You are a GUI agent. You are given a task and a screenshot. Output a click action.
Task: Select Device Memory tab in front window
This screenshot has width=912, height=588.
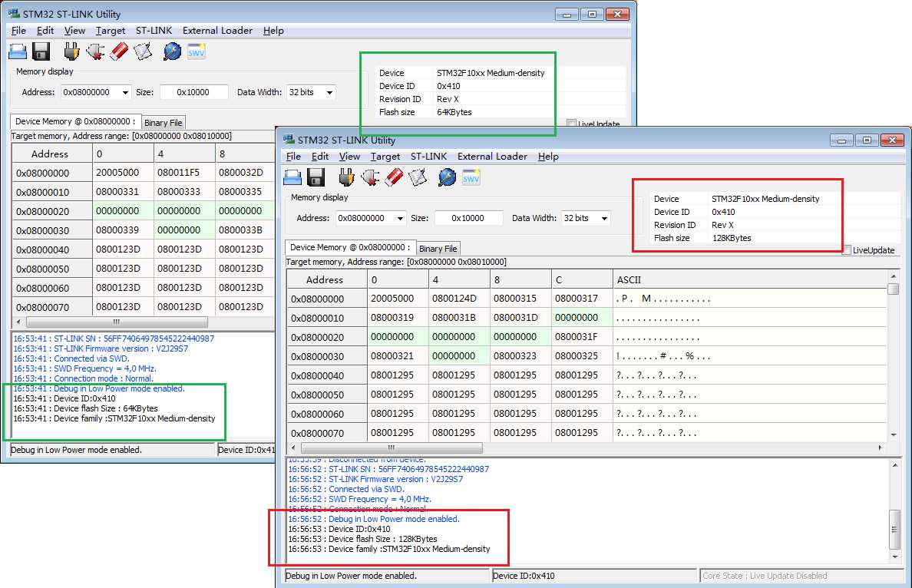click(x=350, y=247)
